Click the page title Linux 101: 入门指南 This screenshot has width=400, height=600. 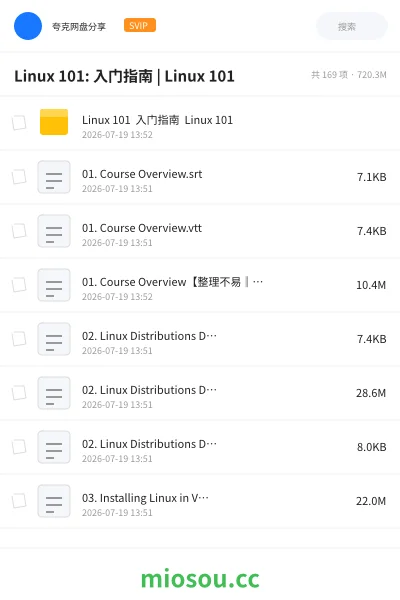(124, 76)
